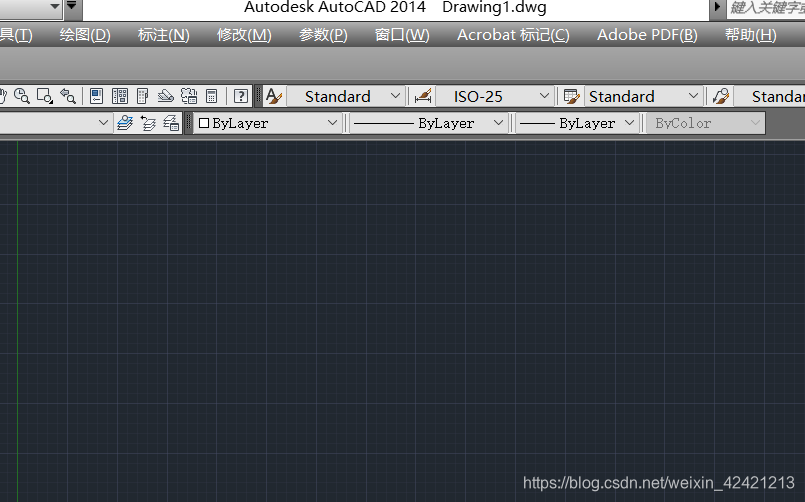Open the Properties palette icon
The height and width of the screenshot is (502, 805).
click(97, 96)
